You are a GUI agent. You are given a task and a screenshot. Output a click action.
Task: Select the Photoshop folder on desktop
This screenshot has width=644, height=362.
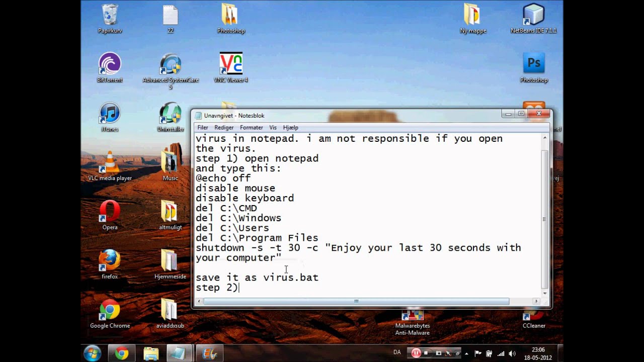click(x=231, y=19)
